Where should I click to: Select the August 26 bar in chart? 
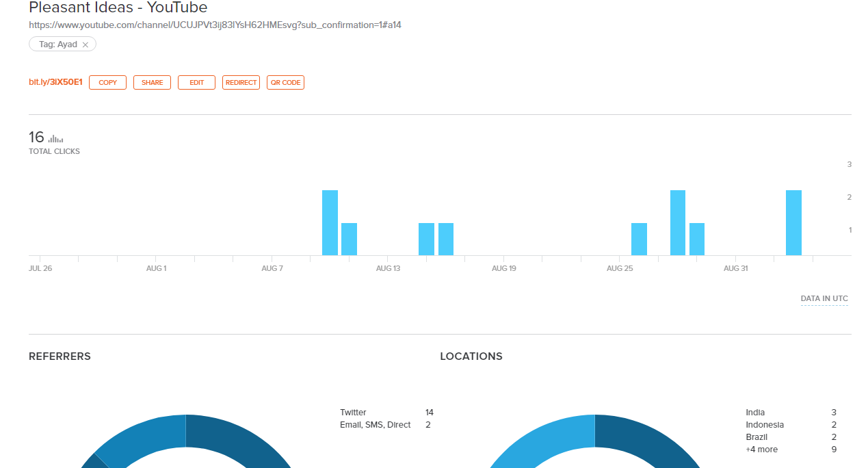(x=639, y=239)
